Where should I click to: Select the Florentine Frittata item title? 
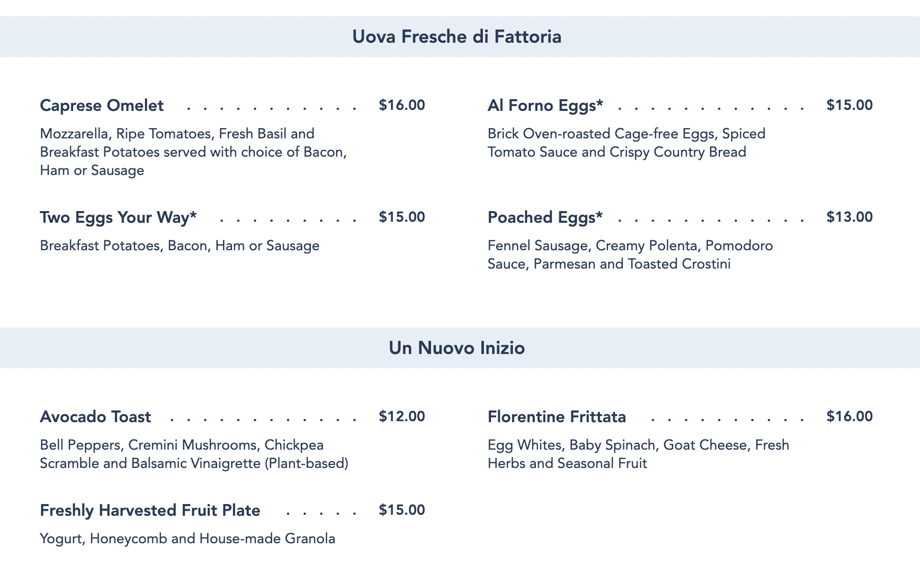point(557,417)
